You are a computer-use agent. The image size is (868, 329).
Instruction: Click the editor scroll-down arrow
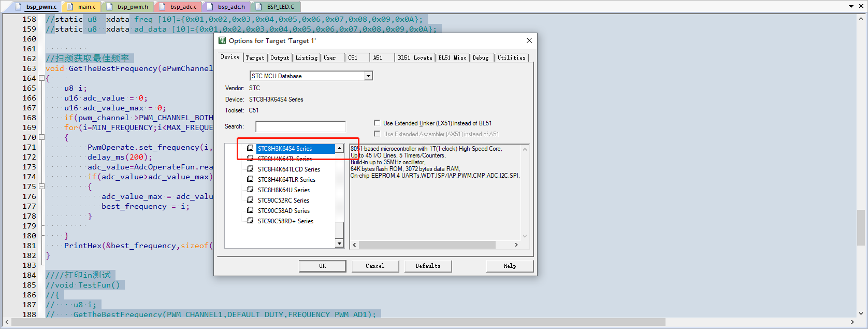point(861,313)
